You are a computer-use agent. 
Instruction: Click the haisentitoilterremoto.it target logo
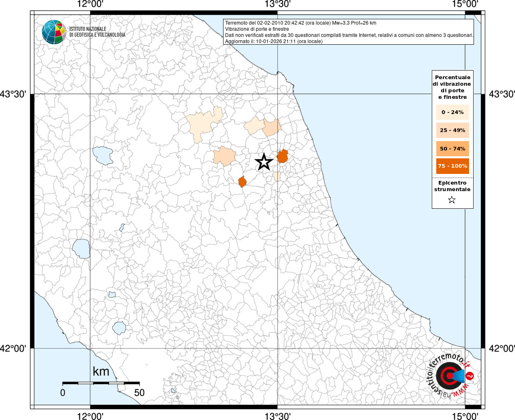450,375
